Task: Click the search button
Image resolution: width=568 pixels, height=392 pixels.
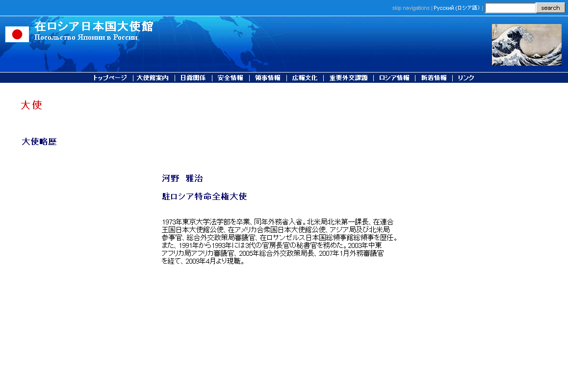Action: click(x=550, y=8)
